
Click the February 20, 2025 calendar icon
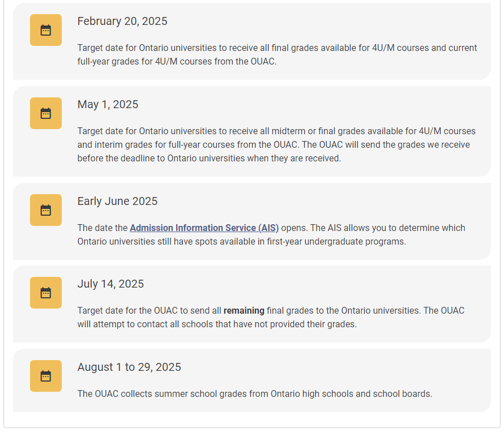click(45, 30)
